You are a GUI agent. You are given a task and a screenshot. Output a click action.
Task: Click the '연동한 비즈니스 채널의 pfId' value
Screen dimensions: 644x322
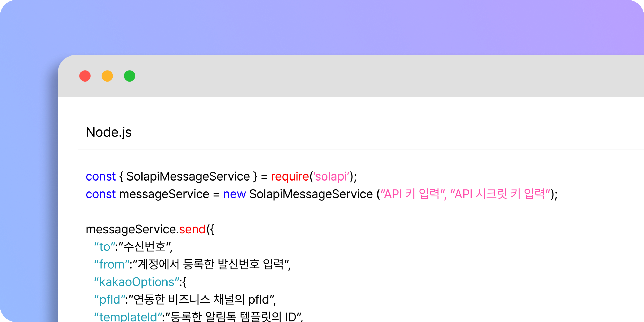coord(201,299)
